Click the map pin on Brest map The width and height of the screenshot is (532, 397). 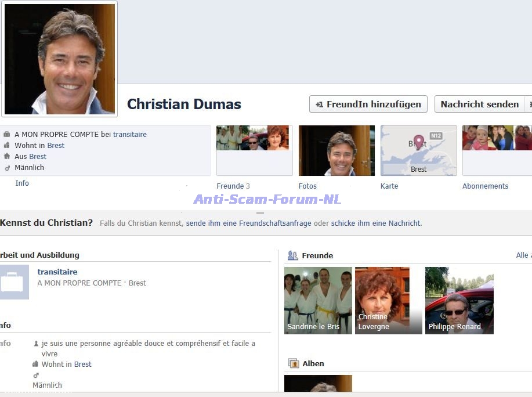(x=418, y=142)
